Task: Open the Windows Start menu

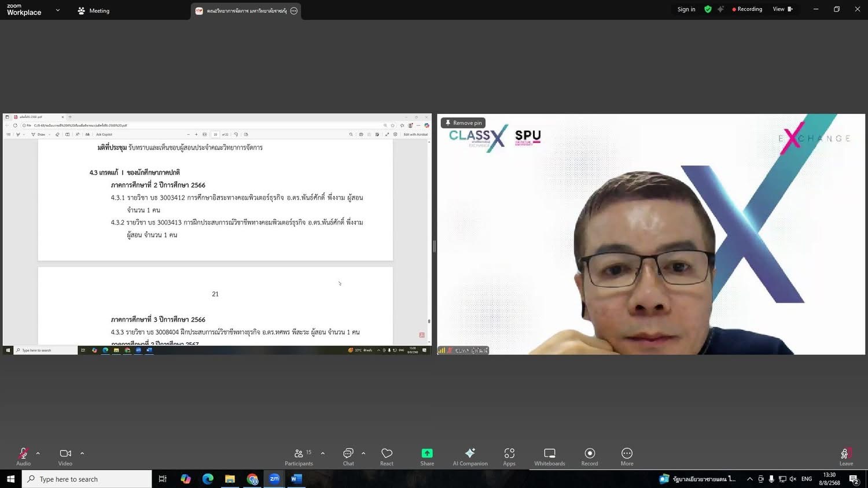Action: [10, 479]
